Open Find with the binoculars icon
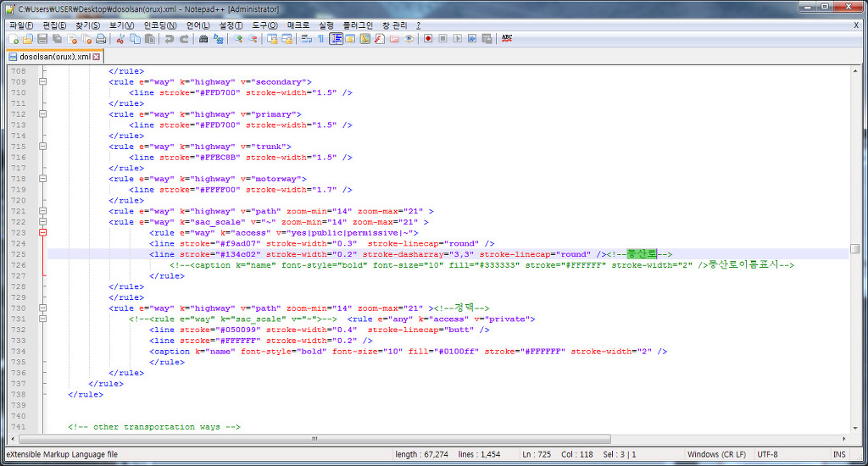868x466 pixels. (203, 39)
